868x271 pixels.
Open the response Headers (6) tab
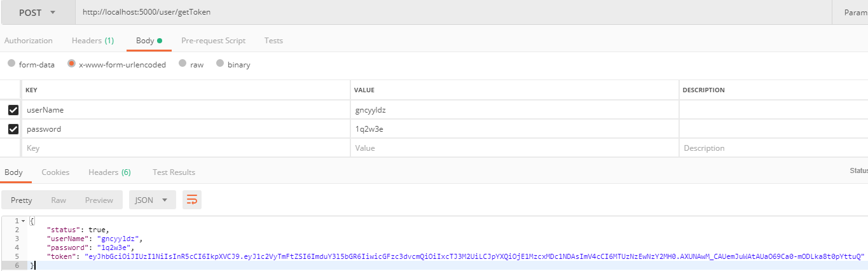109,172
